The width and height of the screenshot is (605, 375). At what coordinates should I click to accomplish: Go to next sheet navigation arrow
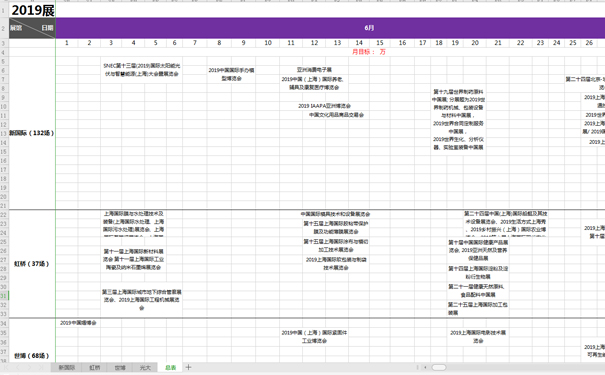(29, 368)
